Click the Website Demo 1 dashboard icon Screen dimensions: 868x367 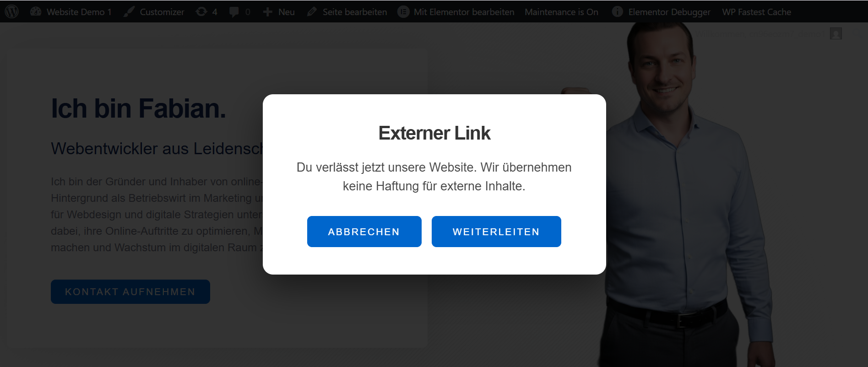(36, 12)
